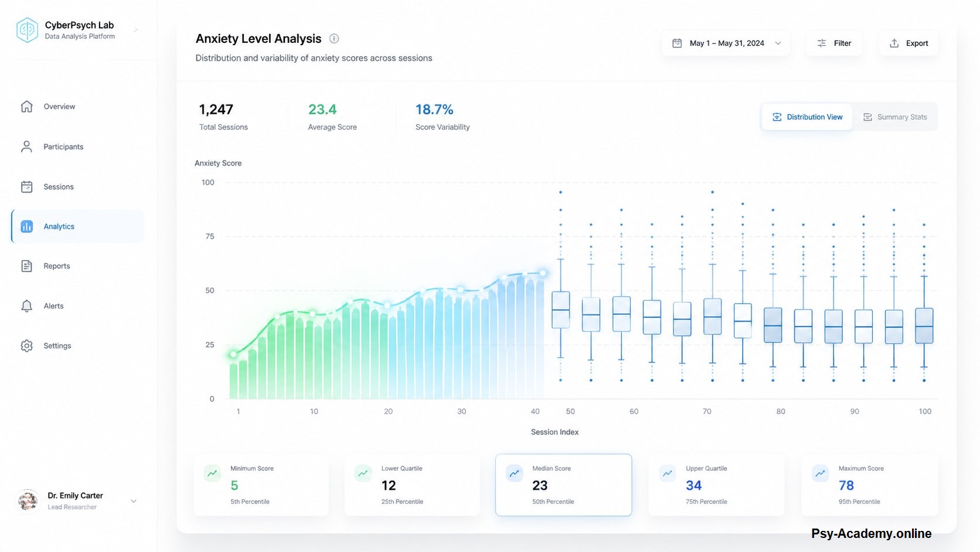Image resolution: width=980 pixels, height=552 pixels.
Task: Open the Alerts bell icon
Action: (26, 306)
